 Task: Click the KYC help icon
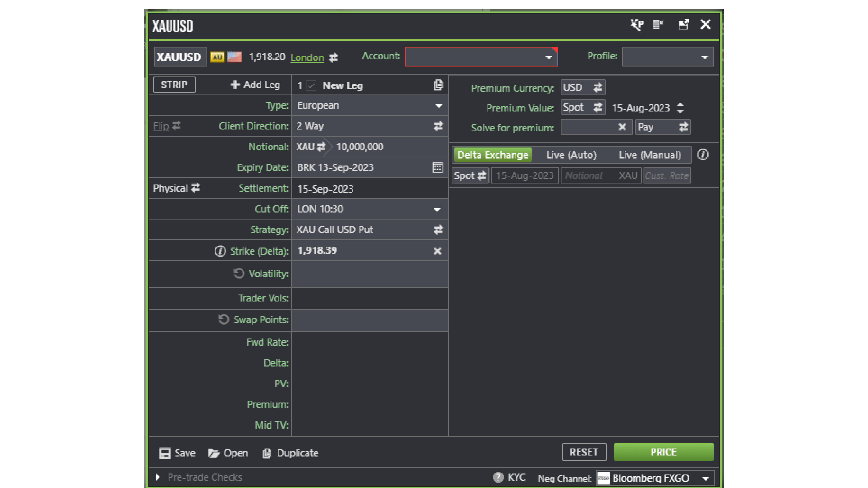click(498, 477)
